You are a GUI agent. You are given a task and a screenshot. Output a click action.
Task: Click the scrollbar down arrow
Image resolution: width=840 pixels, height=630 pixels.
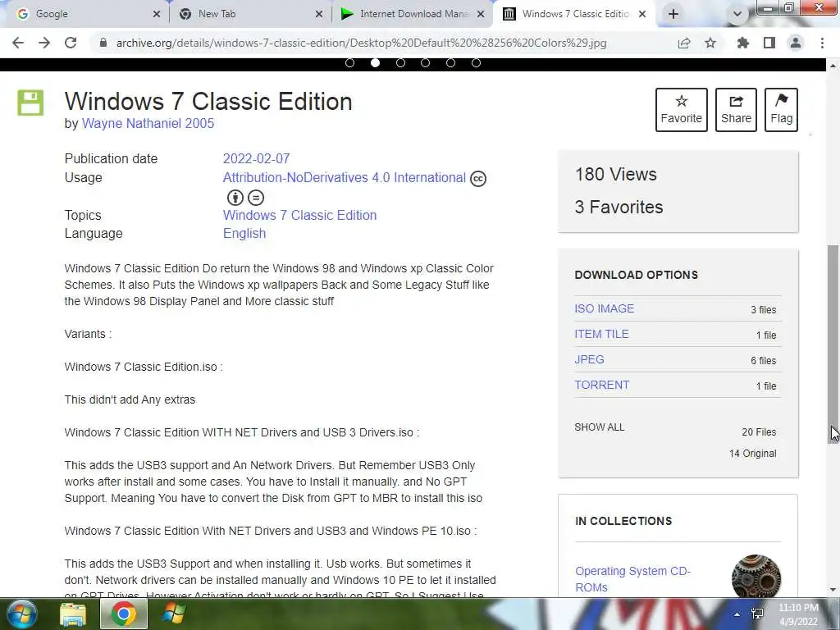[x=833, y=590]
